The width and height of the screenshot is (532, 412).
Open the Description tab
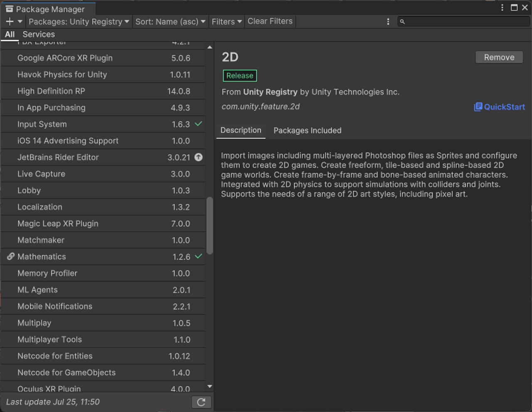pyautogui.click(x=241, y=130)
